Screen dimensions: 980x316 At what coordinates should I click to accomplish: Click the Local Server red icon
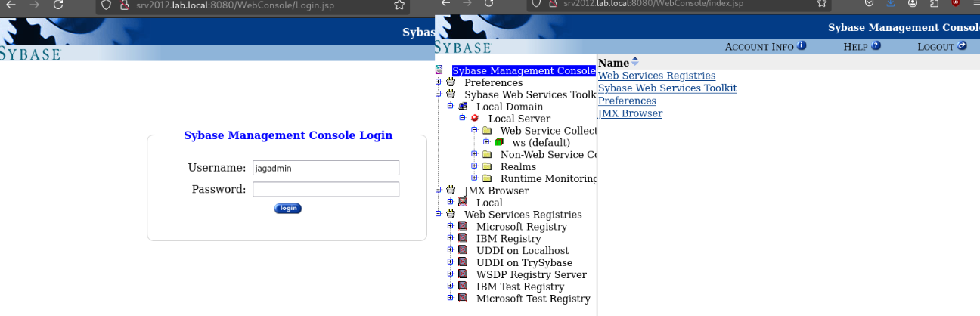click(x=475, y=119)
